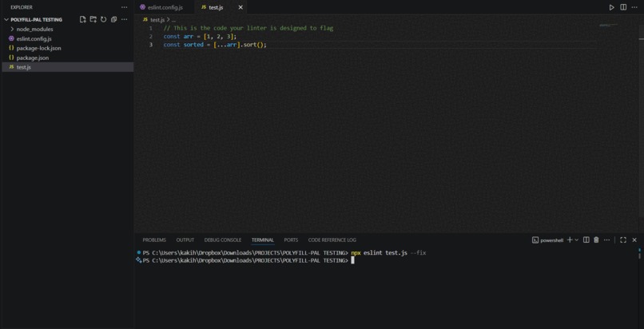Place cursor at the active terminal prompt

tap(352, 260)
